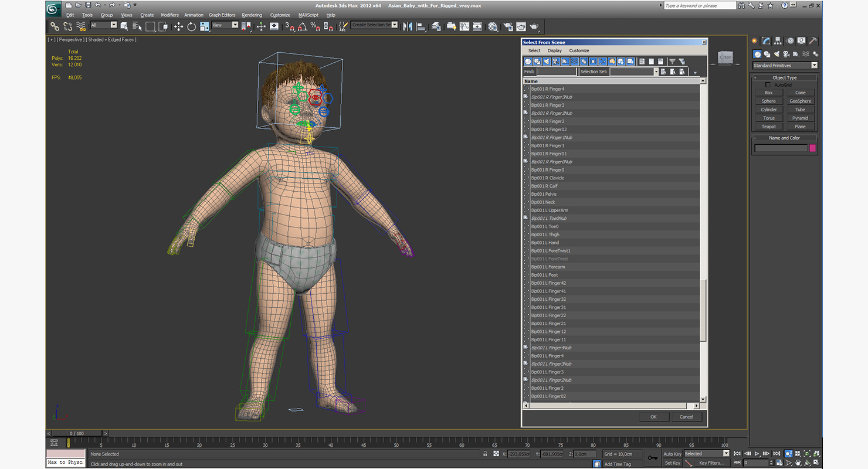Viewport: 868px width, 469px height.
Task: Activate the Select Object tool
Action: point(124,26)
